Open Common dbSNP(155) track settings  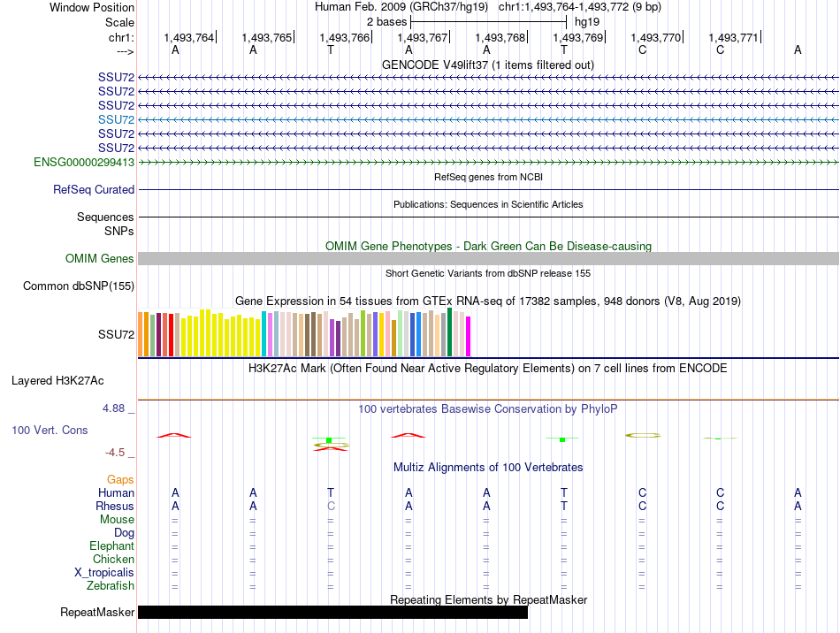[x=79, y=286]
